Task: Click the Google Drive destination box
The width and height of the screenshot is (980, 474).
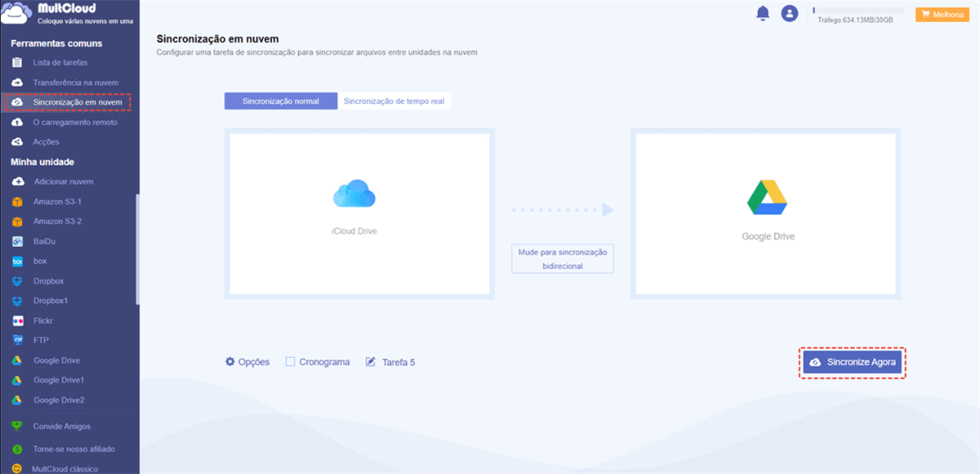Action: (x=765, y=213)
